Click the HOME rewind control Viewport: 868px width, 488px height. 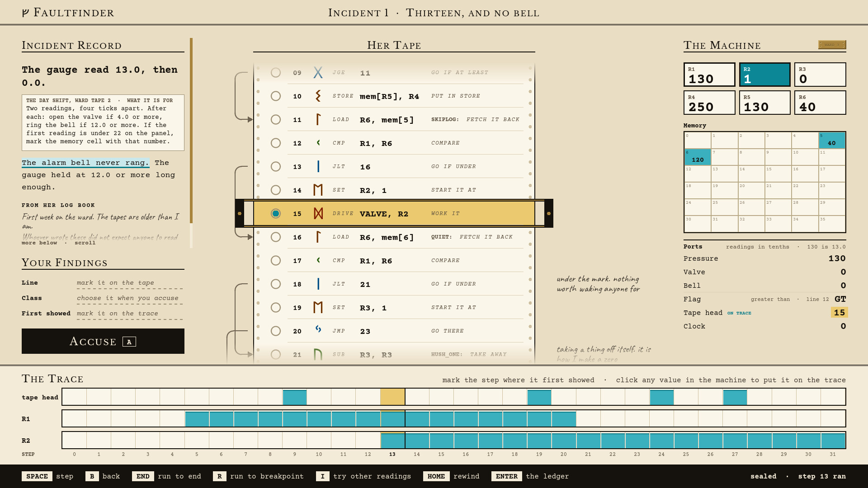pos(451,476)
